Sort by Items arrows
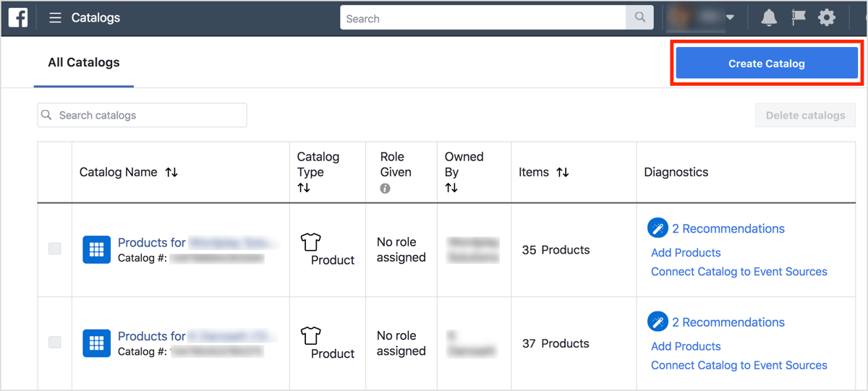The width and height of the screenshot is (868, 391). click(x=562, y=173)
